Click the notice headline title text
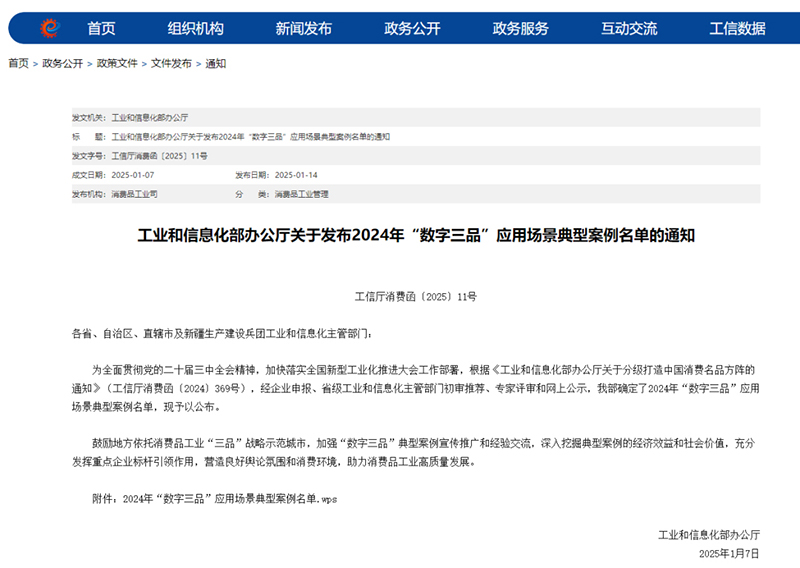The width and height of the screenshot is (800, 568). coord(416,235)
